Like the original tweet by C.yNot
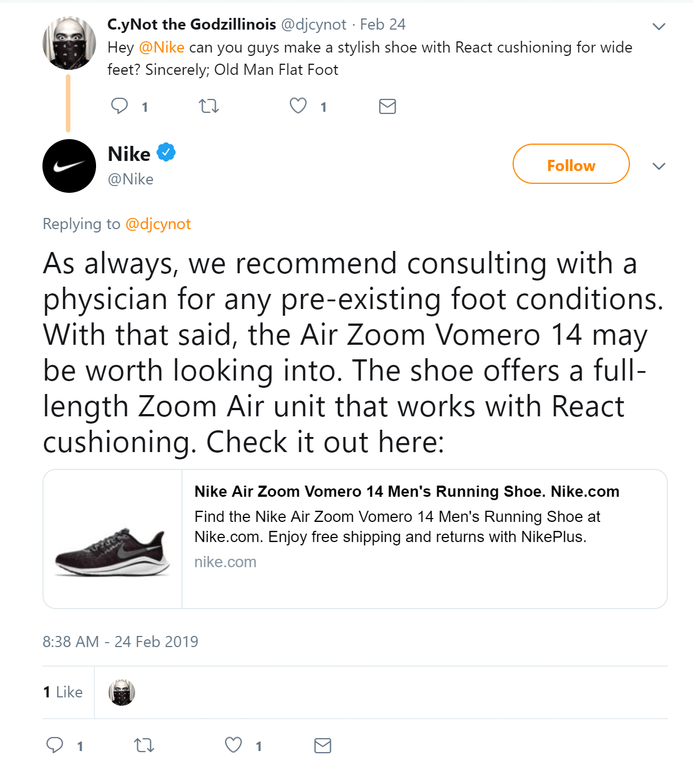The width and height of the screenshot is (693, 784). coord(298,106)
